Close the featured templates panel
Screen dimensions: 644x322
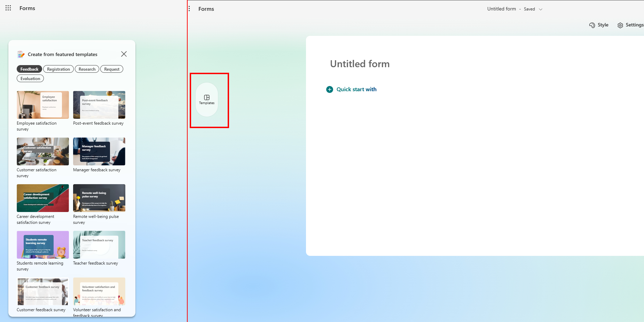pos(124,54)
